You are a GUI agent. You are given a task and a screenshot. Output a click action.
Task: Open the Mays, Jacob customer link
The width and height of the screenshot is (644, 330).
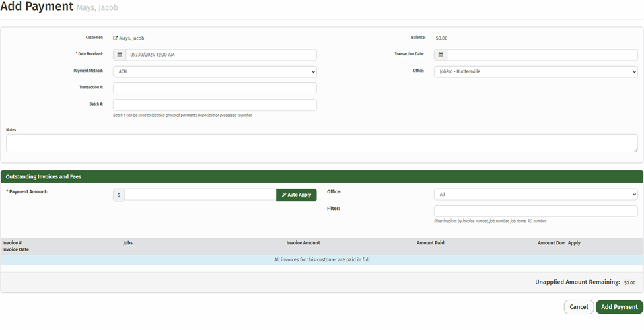[131, 38]
